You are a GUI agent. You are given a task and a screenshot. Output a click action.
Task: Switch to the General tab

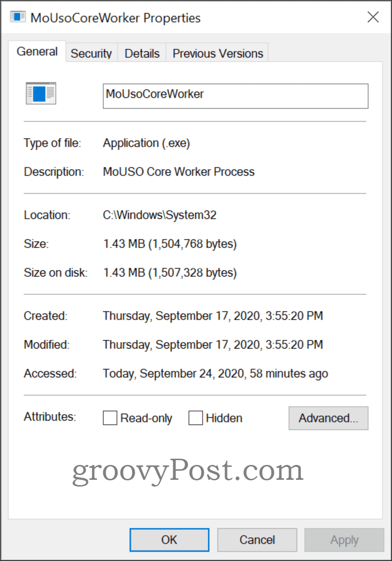click(37, 52)
